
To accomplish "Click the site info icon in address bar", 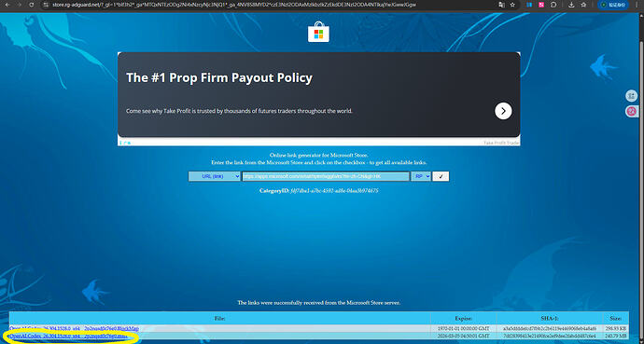I will [x=46, y=5].
